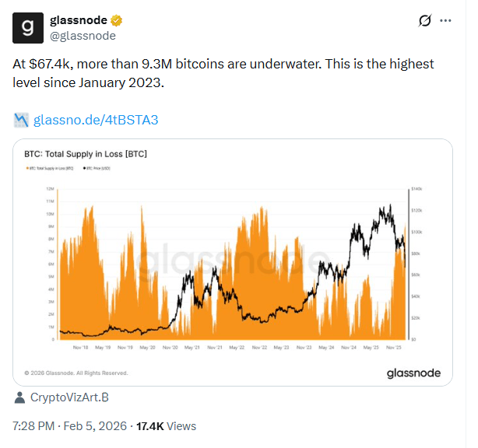The image size is (478, 448).
Task: Open the @glassnode handle
Action: point(82,35)
